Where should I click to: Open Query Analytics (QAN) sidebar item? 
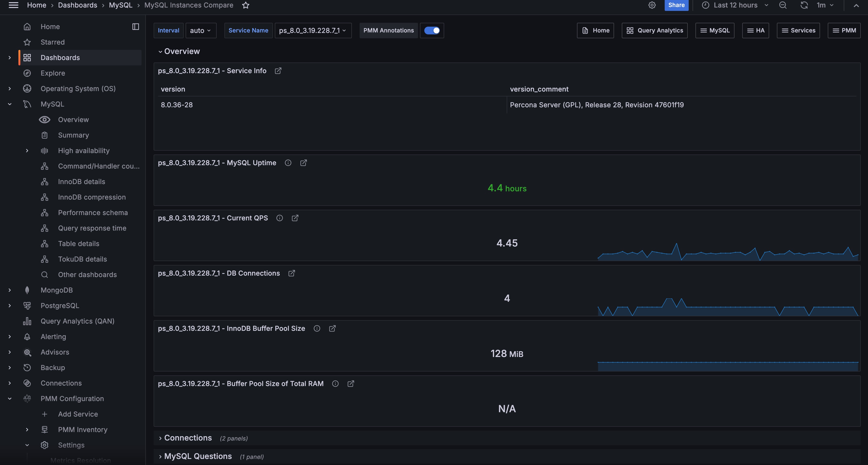tap(77, 321)
